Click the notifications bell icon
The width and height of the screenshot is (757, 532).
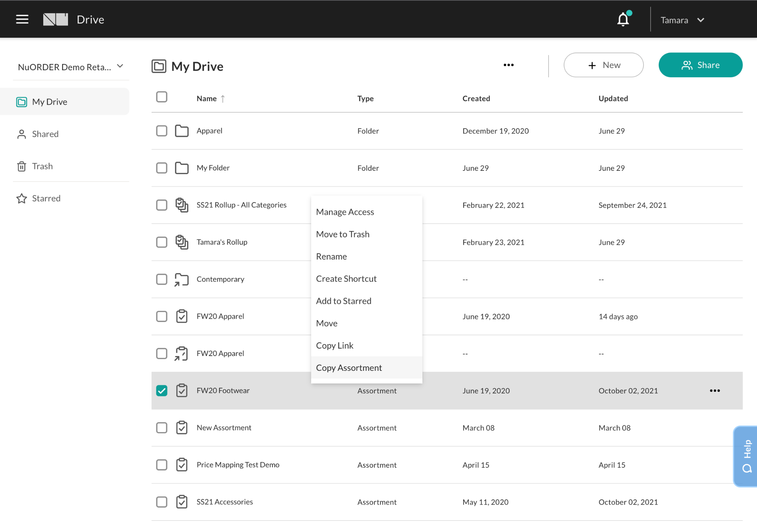[x=623, y=20]
